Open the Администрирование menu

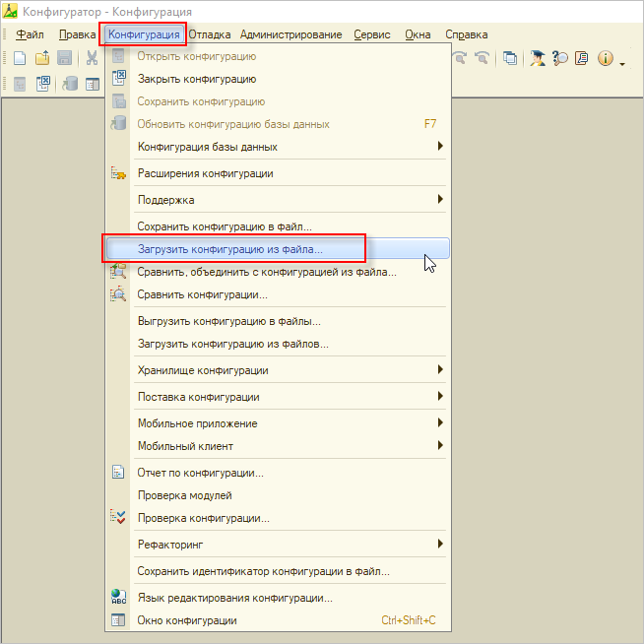[290, 34]
